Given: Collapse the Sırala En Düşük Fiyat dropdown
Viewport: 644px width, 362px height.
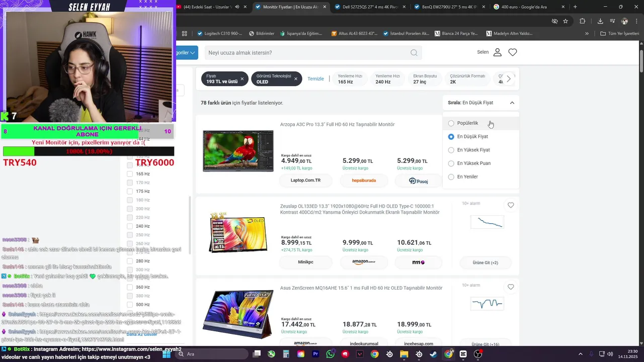Looking at the screenshot, I should (481, 103).
